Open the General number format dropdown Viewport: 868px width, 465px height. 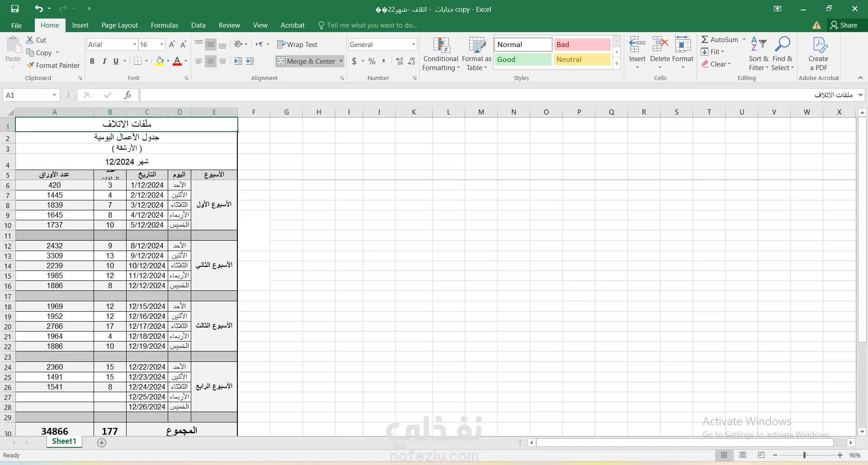[413, 44]
